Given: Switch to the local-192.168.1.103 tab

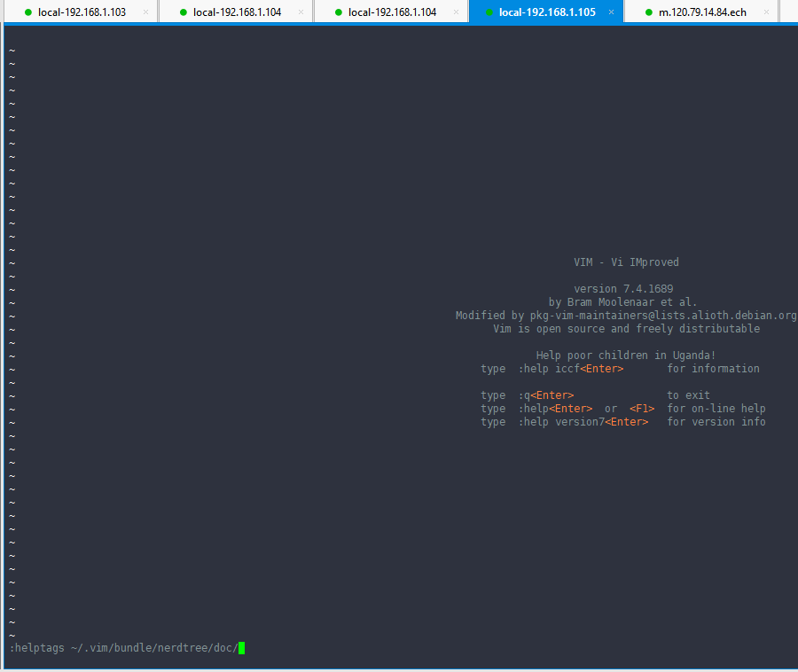Looking at the screenshot, I should 82,12.
